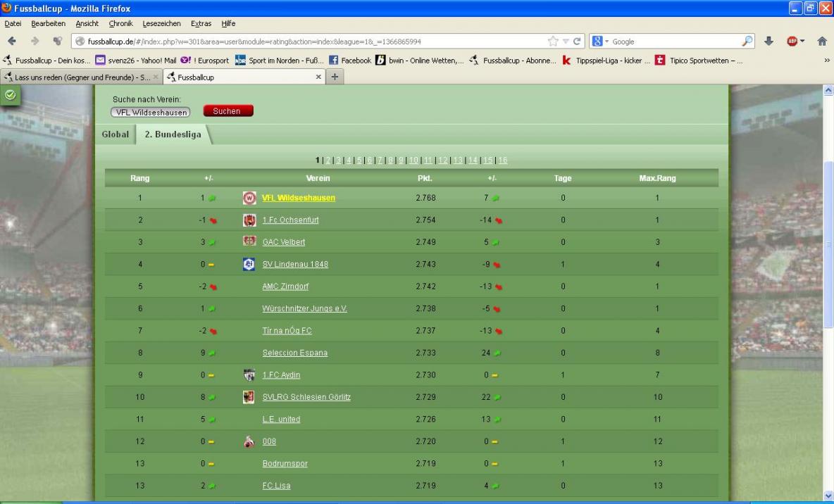Click the SVLRG Schlesien Görlitz crest icon
The width and height of the screenshot is (834, 504).
pos(249,397)
